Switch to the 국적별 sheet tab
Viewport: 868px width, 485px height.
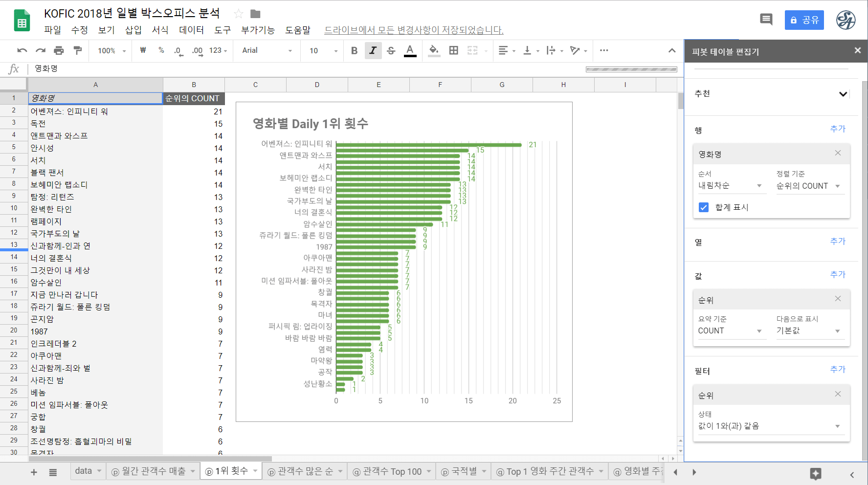tap(463, 471)
